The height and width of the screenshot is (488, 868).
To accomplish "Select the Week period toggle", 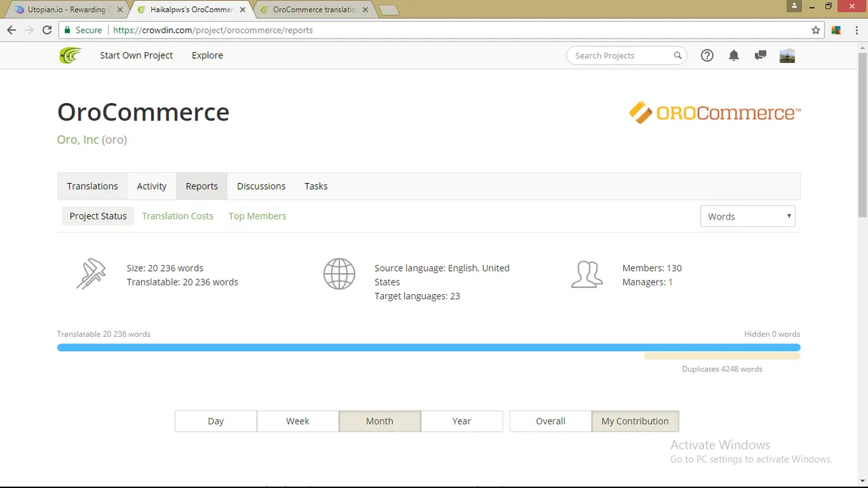I will [298, 421].
